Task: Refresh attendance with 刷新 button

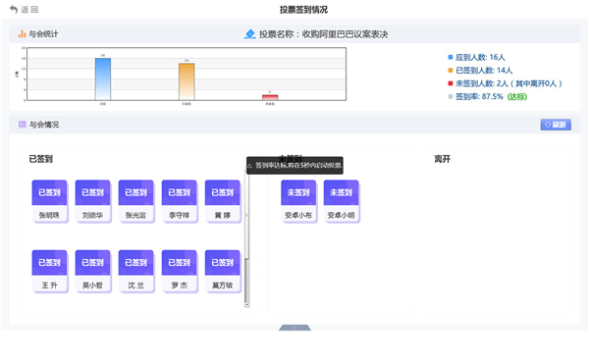Action: pyautogui.click(x=556, y=125)
